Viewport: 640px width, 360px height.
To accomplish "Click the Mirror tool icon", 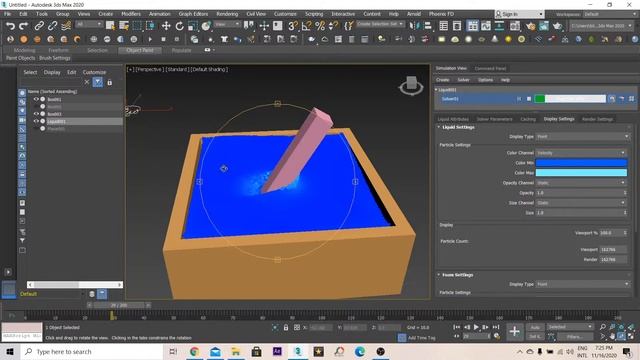I will (414, 26).
